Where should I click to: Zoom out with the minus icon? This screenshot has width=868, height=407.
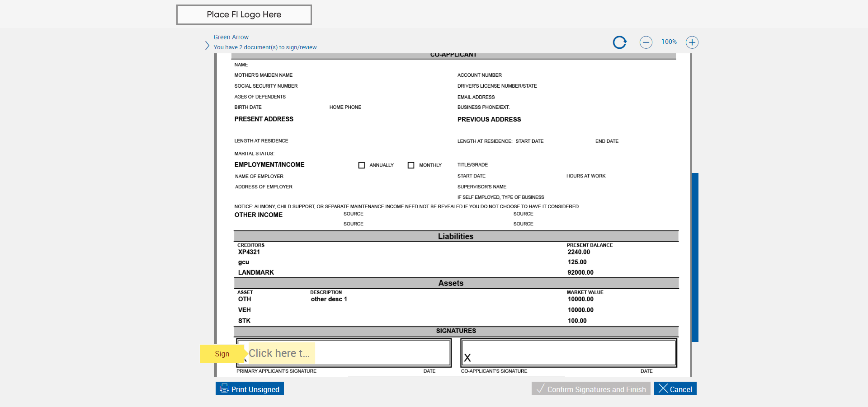pos(646,42)
